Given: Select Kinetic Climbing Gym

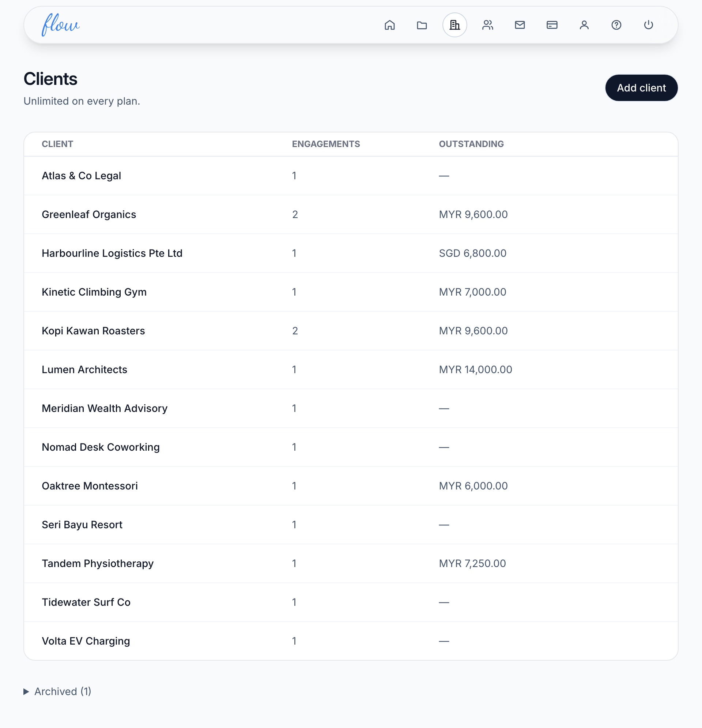Looking at the screenshot, I should pyautogui.click(x=94, y=292).
